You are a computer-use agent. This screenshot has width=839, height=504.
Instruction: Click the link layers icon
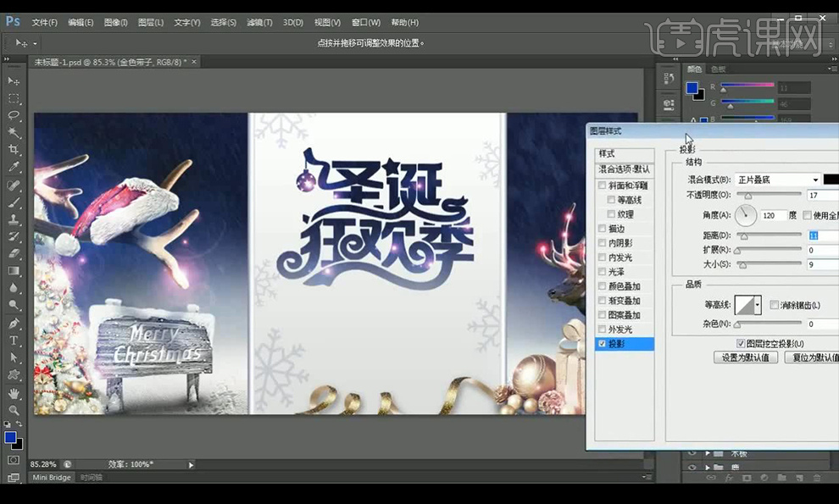click(711, 477)
